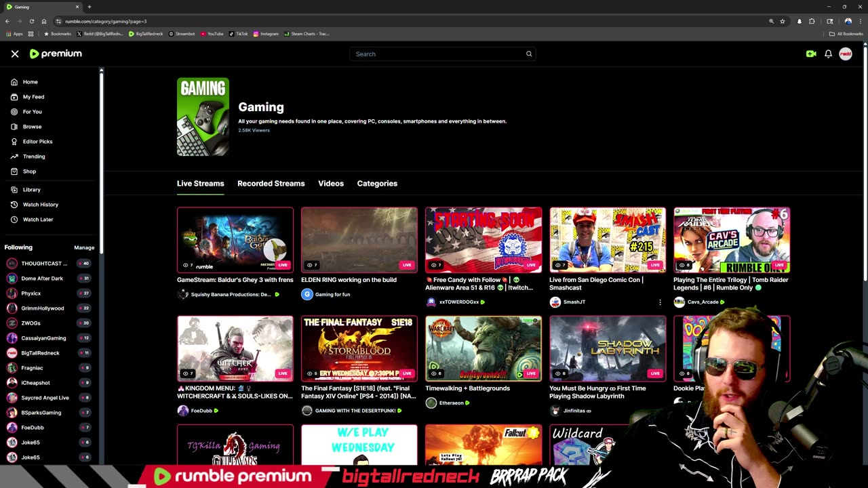Open Gaming for fun channel link
The width and height of the screenshot is (868, 488).
[x=332, y=295]
